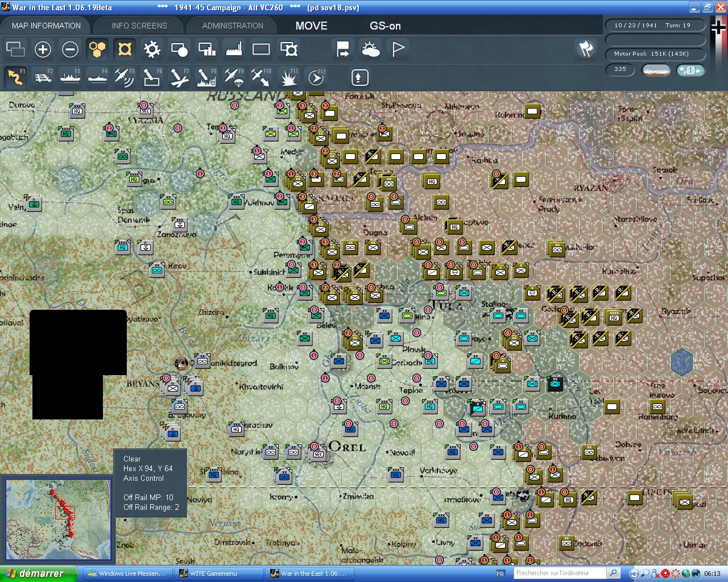Toggle the selected hex highlight display
728x582 pixels.
click(x=125, y=49)
